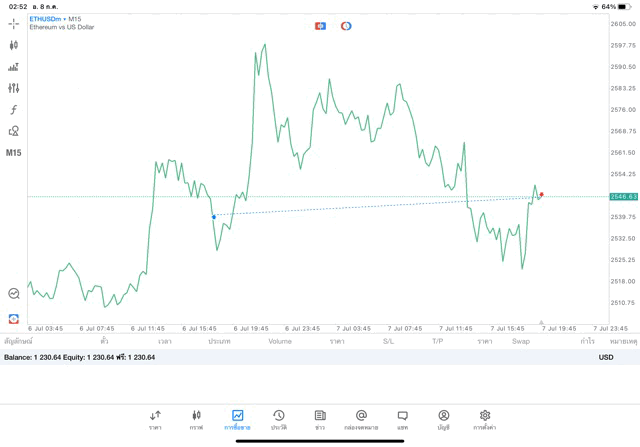Open the drawing objects tool
The height and width of the screenshot is (447, 640).
(14, 131)
